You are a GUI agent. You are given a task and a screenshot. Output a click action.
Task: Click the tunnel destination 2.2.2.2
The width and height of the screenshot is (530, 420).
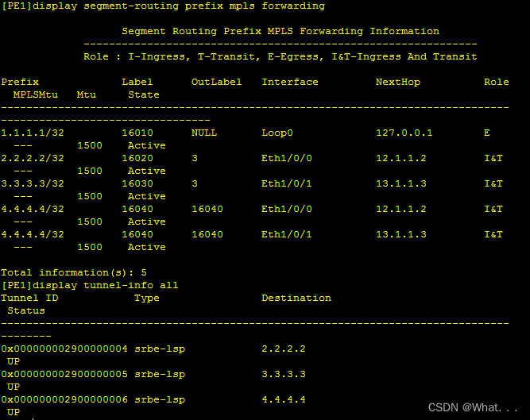point(284,349)
